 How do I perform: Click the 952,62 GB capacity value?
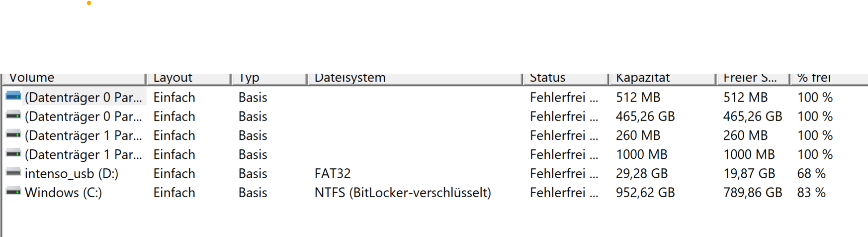click(645, 193)
